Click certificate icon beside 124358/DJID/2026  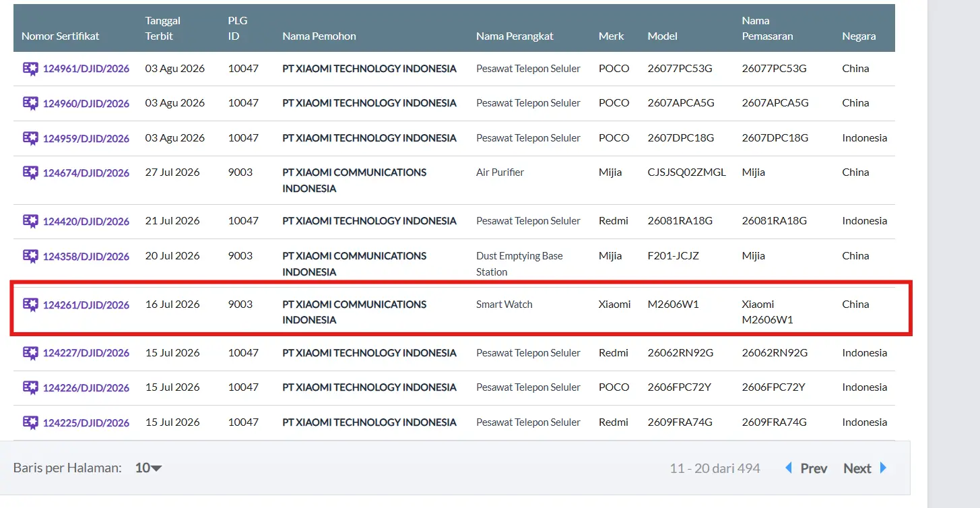(30, 256)
